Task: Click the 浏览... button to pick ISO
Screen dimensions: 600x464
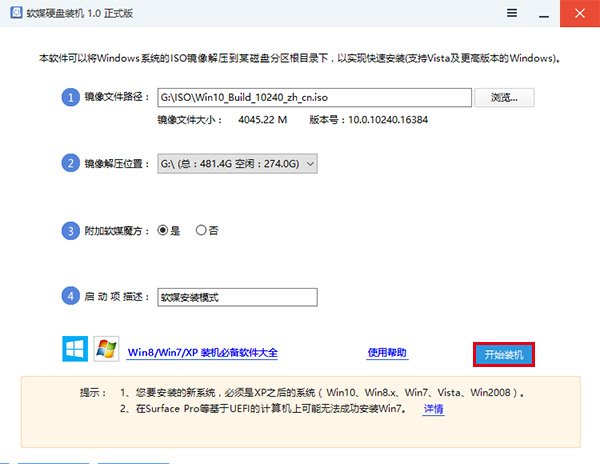Action: tap(506, 97)
